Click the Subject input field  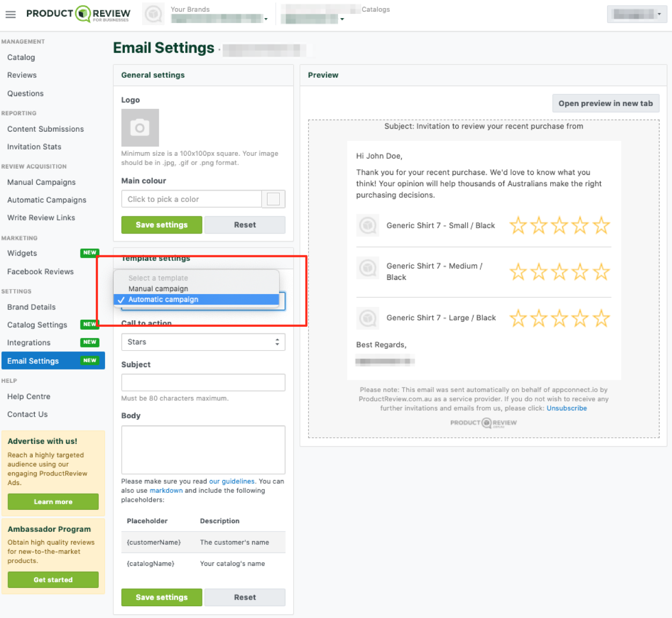(203, 382)
